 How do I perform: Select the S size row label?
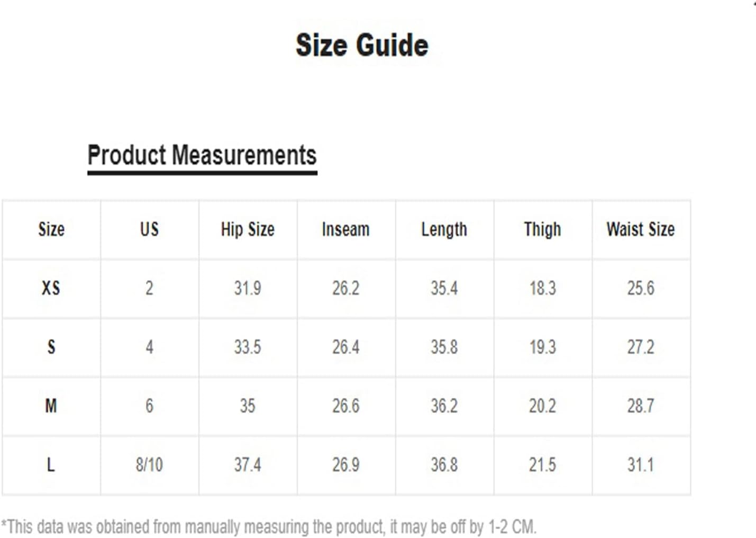(x=51, y=347)
